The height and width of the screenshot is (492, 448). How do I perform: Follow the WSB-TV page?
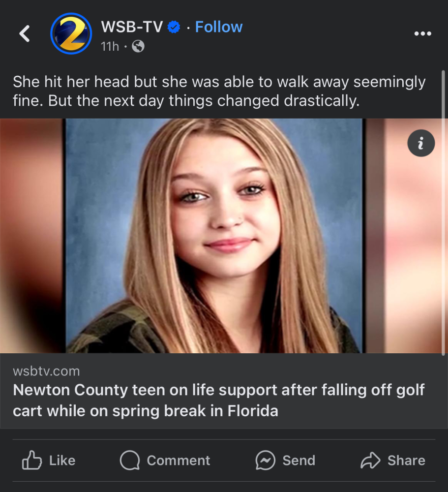219,27
